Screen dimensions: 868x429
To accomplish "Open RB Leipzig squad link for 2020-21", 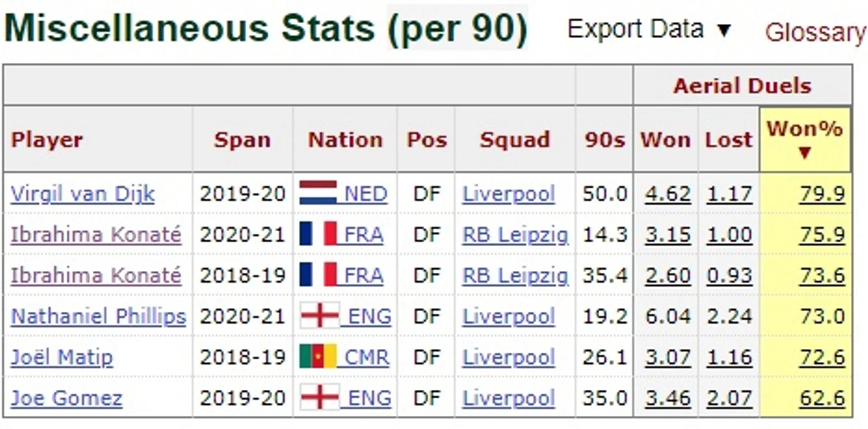I will coord(515,235).
